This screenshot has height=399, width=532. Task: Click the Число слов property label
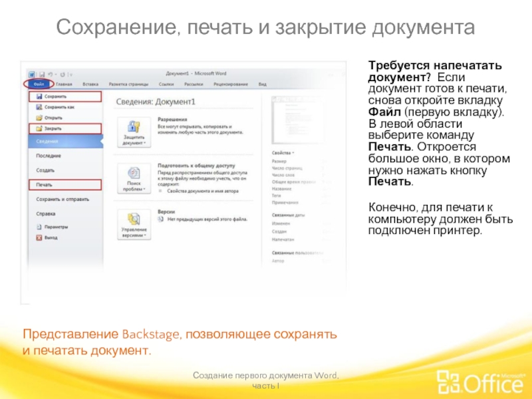pyautogui.click(x=283, y=175)
